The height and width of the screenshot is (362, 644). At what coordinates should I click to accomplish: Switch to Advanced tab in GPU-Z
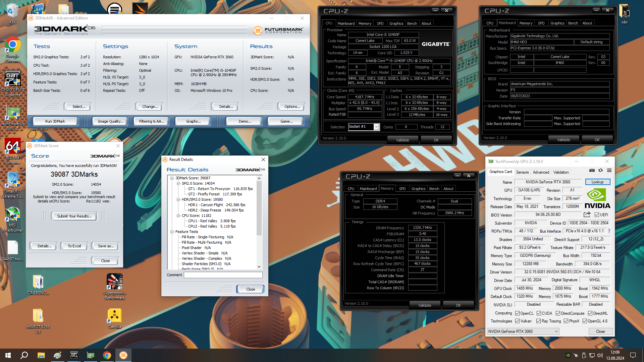[x=541, y=172]
